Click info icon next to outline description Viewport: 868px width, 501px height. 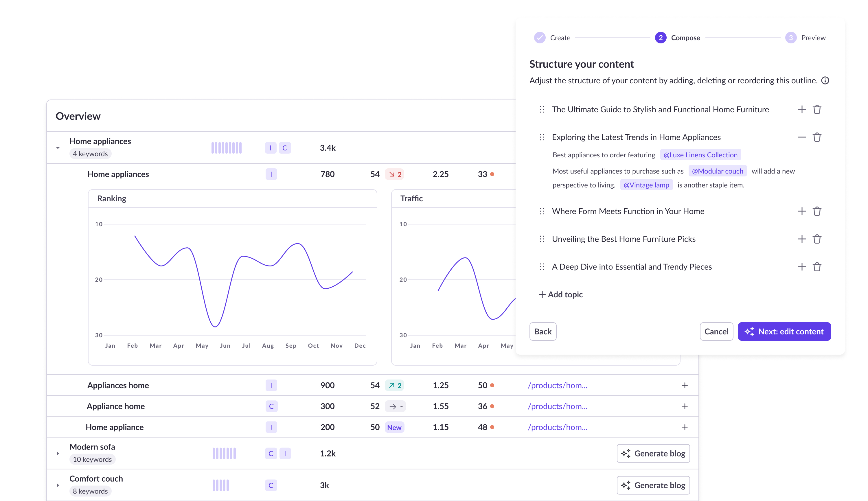(825, 80)
